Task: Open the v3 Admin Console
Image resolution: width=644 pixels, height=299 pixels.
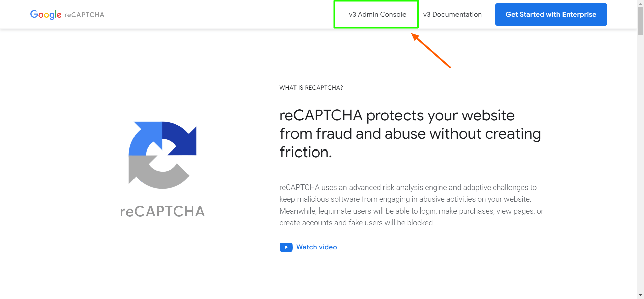Action: coord(377,14)
